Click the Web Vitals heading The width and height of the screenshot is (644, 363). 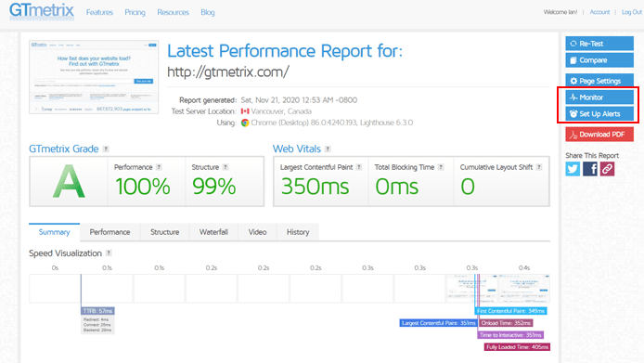coord(297,149)
